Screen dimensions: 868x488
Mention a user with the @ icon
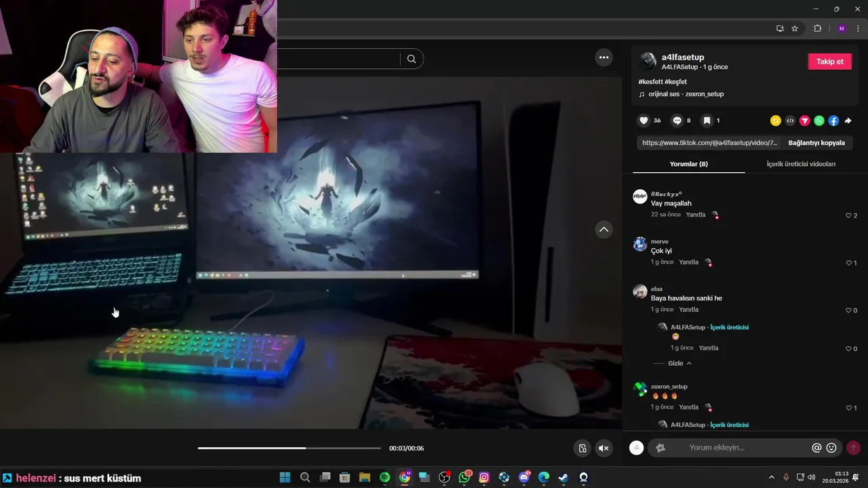click(816, 447)
